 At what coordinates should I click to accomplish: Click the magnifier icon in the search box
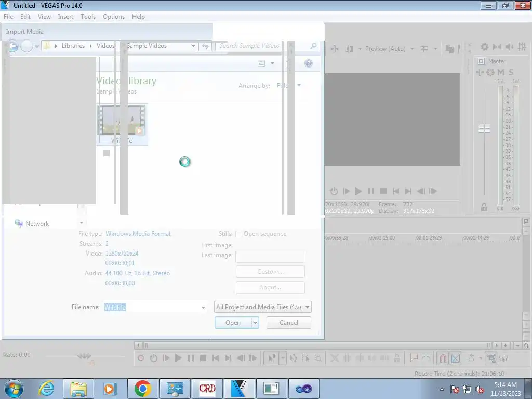(x=313, y=46)
